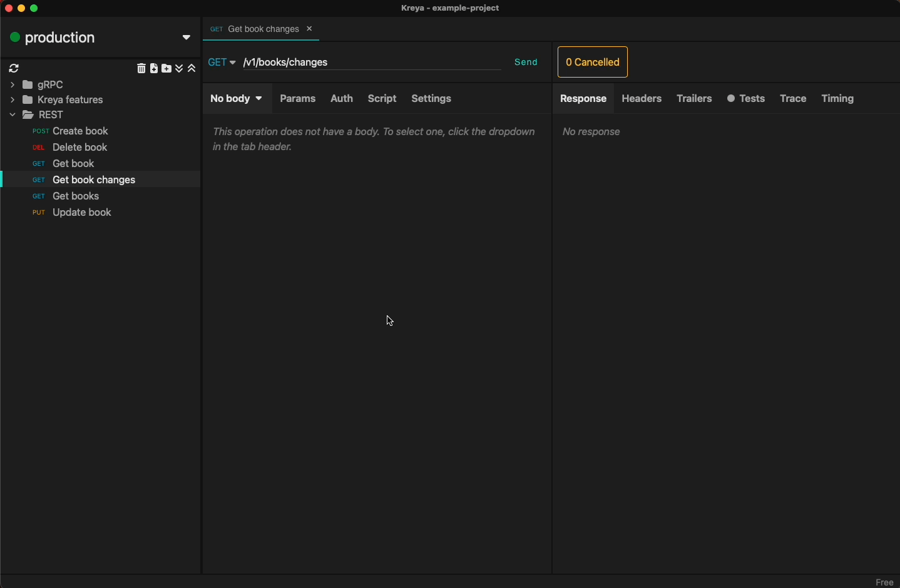Open the production environment dropdown
900x588 pixels.
coord(187,38)
